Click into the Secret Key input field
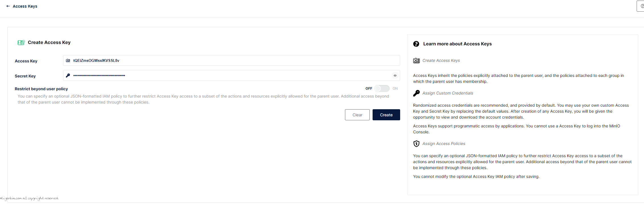Image resolution: width=644 pixels, height=204 pixels. coord(231,75)
